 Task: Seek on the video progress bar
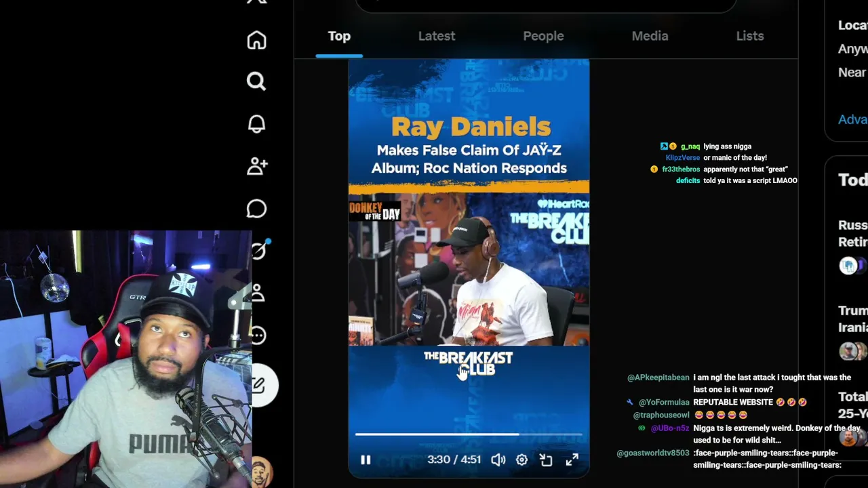point(469,434)
